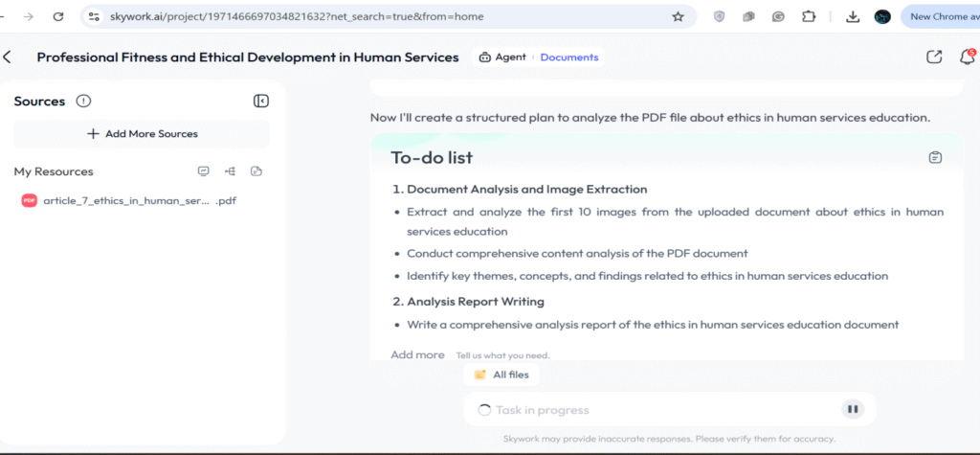
Task: Click the to-do list clipboard icon
Action: 935,157
